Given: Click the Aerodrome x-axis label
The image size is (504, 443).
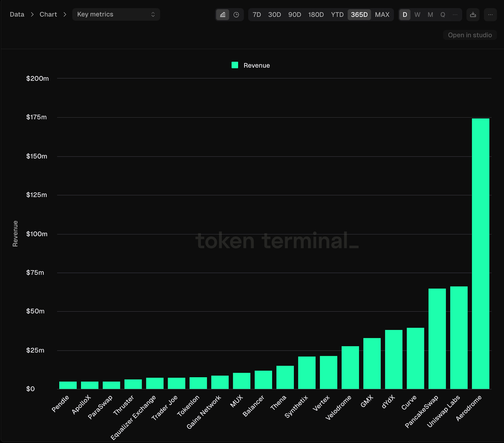Looking at the screenshot, I should [469, 408].
